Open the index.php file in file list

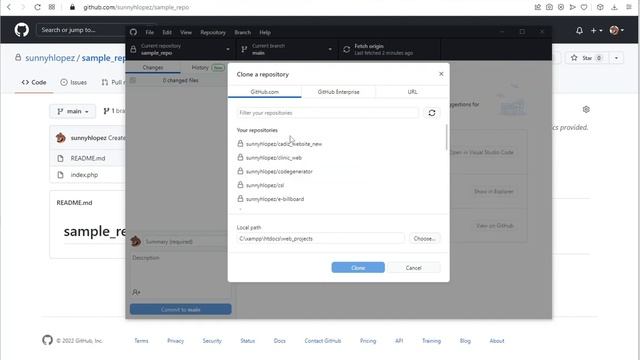coord(84,175)
